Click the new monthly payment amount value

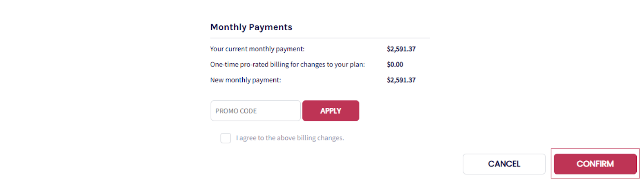click(401, 80)
